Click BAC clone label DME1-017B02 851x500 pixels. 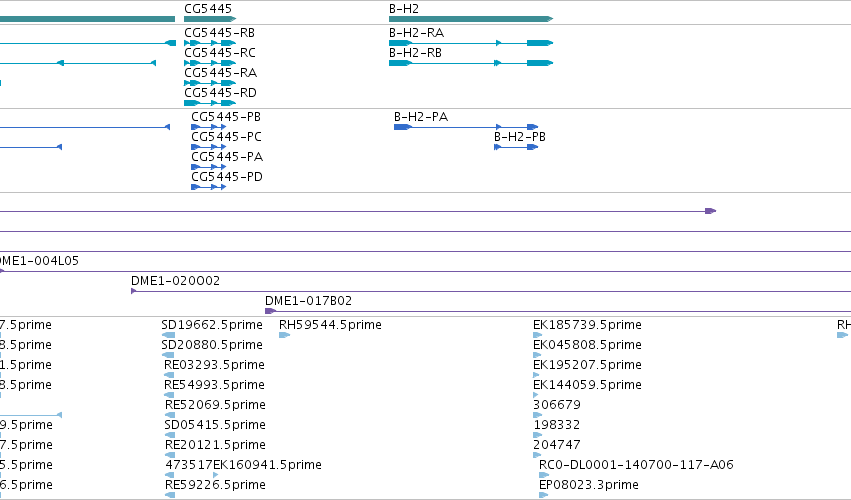308,301
